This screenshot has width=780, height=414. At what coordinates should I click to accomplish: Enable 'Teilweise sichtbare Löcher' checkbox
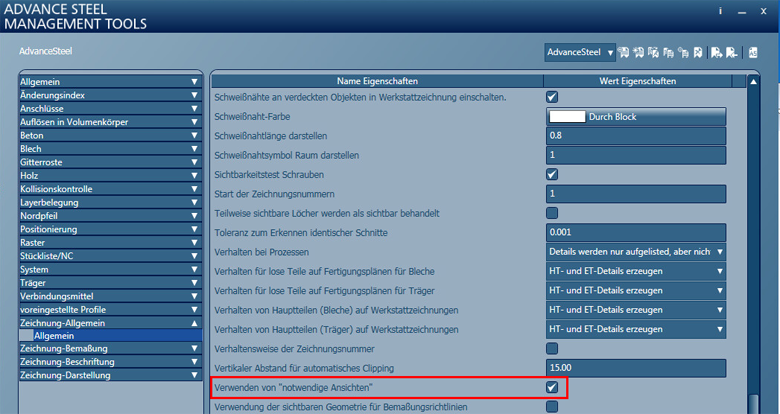point(552,213)
